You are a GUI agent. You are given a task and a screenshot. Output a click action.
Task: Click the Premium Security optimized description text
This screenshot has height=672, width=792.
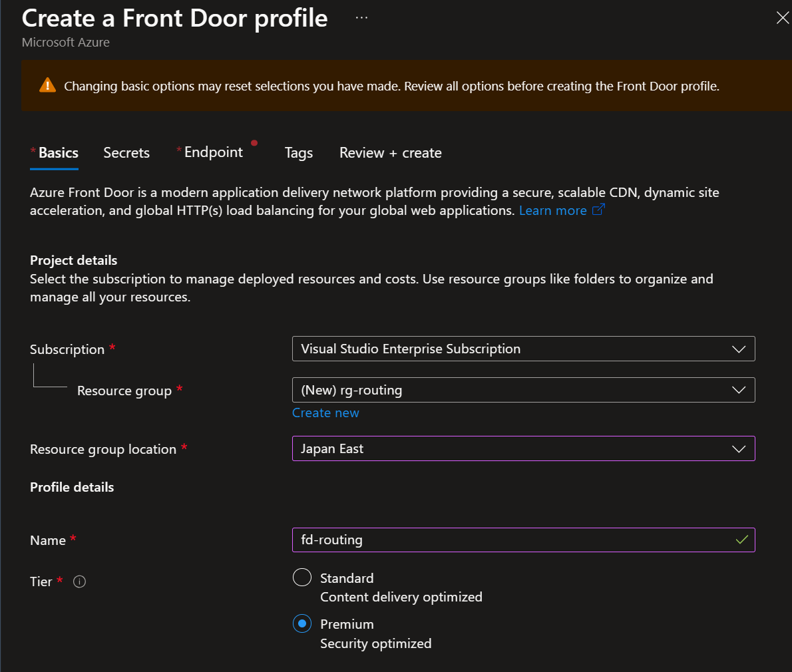tap(375, 643)
